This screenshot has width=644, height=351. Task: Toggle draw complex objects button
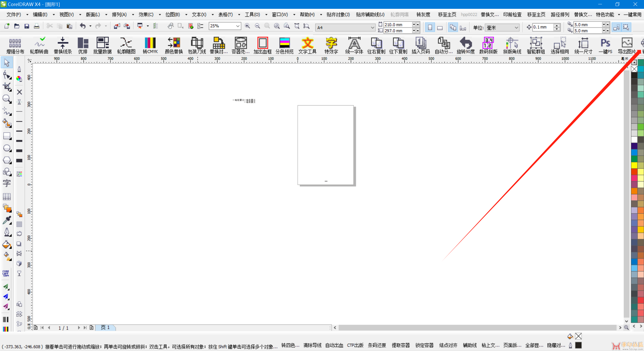626,27
